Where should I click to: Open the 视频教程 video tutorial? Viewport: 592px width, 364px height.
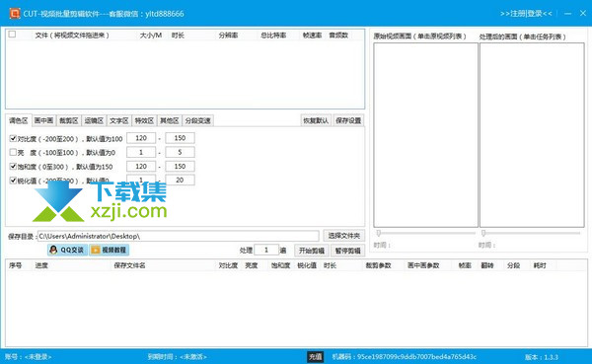110,250
